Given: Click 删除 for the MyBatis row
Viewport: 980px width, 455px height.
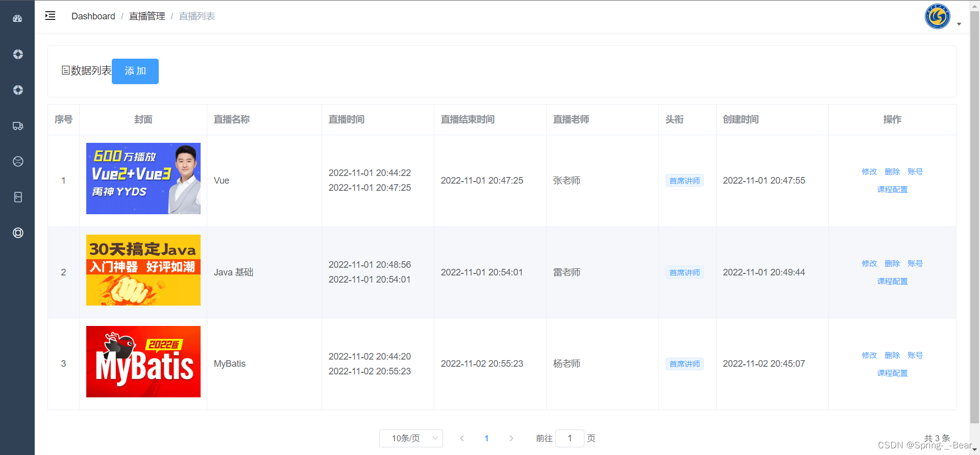Looking at the screenshot, I should click(892, 355).
